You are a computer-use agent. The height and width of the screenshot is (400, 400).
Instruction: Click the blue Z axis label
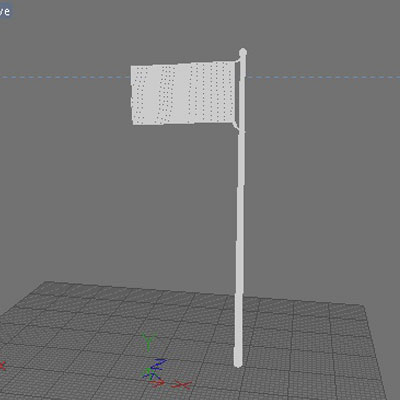click(x=158, y=364)
